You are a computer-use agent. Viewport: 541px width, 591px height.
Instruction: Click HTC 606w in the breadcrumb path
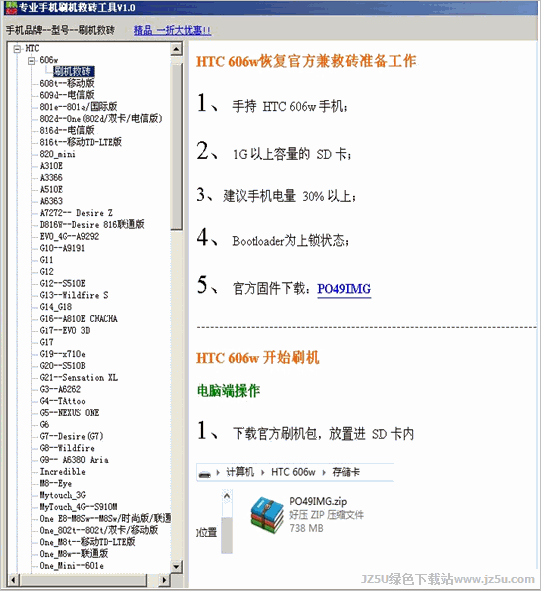[293, 472]
